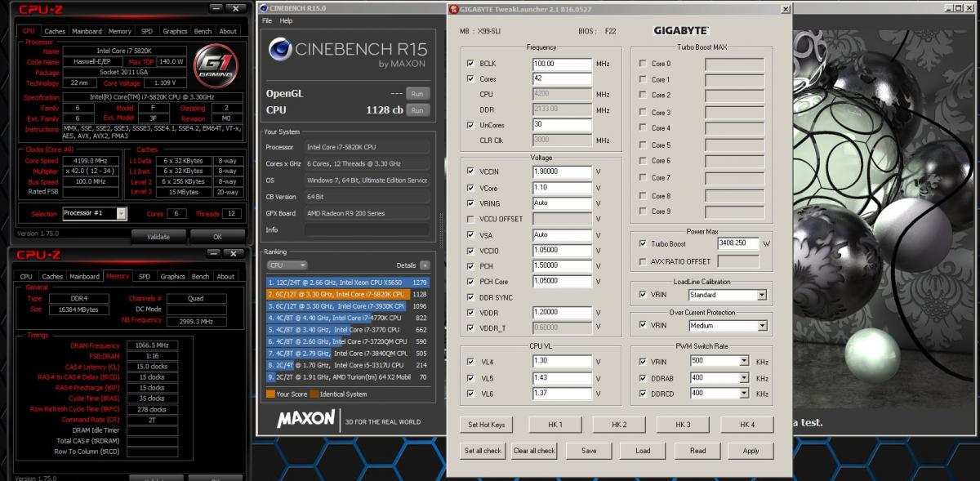Click the BCLK frequency field showing 100.00

pyautogui.click(x=562, y=64)
